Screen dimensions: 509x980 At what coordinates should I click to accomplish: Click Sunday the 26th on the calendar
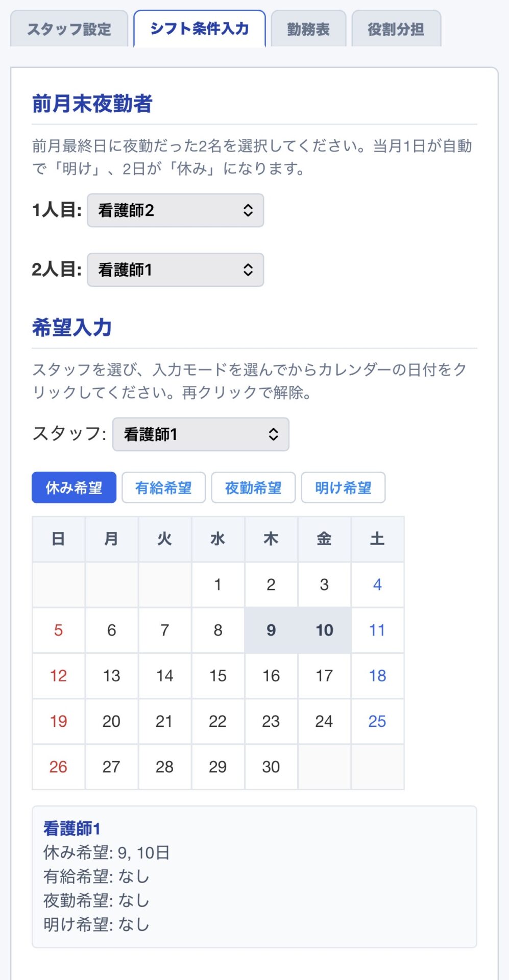coord(58,767)
